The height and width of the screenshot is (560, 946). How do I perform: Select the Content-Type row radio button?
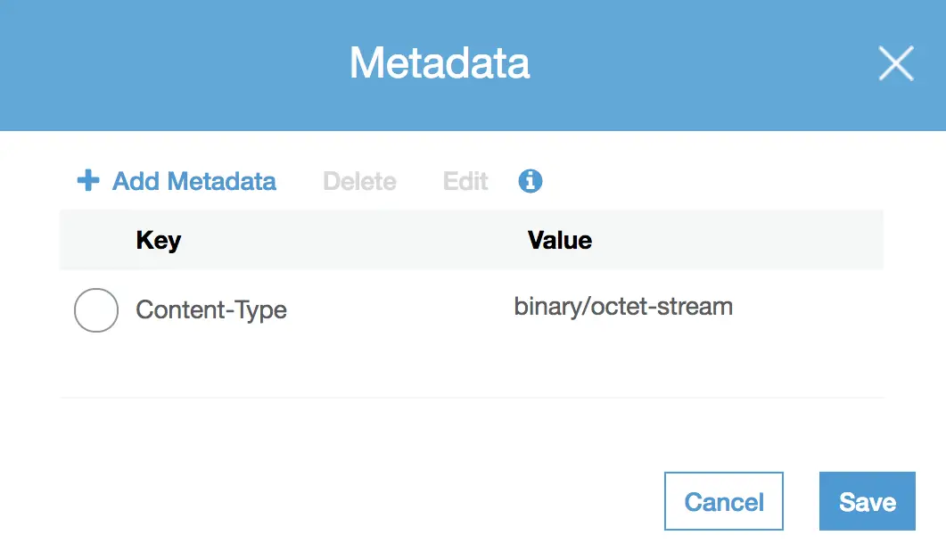click(x=96, y=310)
